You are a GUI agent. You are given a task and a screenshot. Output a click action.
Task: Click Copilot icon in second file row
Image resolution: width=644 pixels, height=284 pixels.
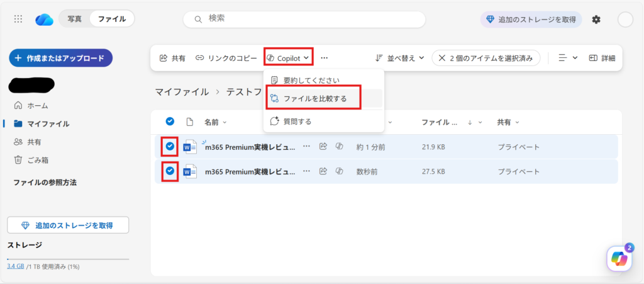tap(340, 171)
